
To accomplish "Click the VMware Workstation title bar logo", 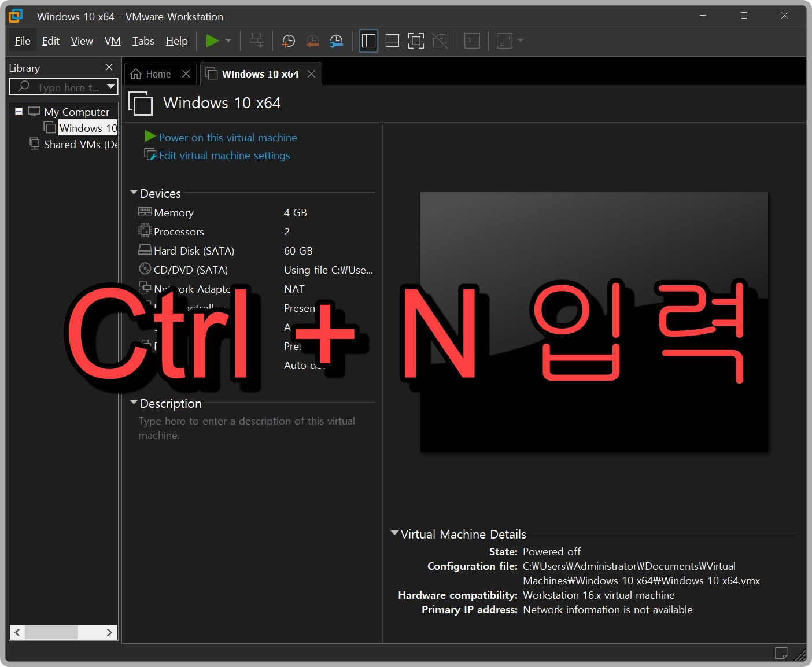I will [16, 16].
